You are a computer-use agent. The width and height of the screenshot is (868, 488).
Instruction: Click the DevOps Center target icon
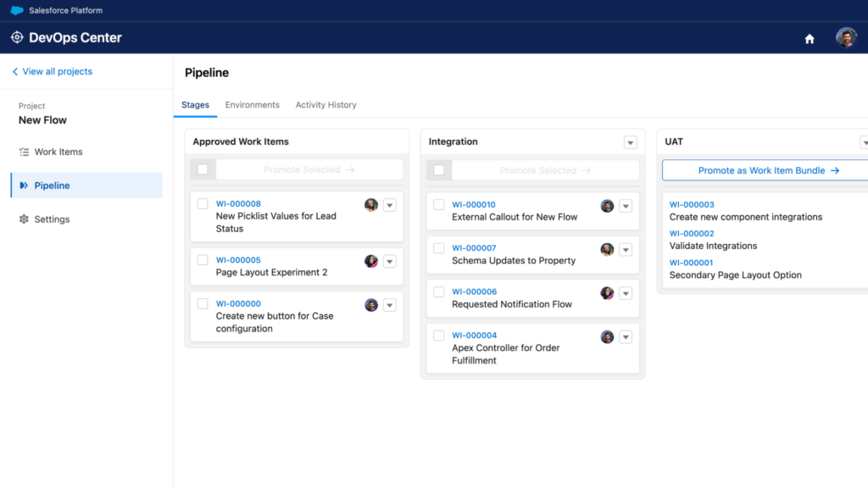pos(17,37)
